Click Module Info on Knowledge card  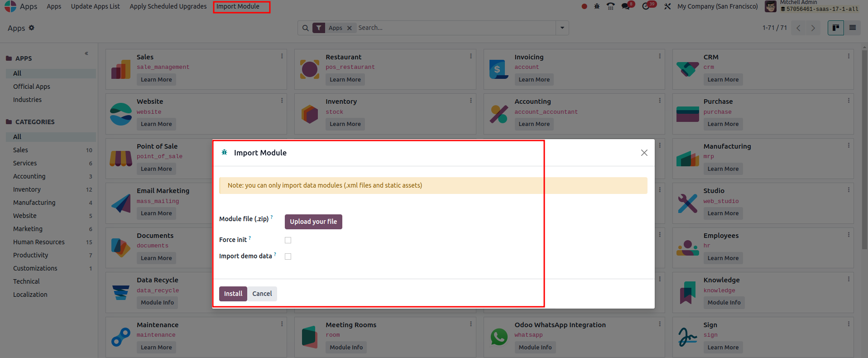tap(724, 303)
